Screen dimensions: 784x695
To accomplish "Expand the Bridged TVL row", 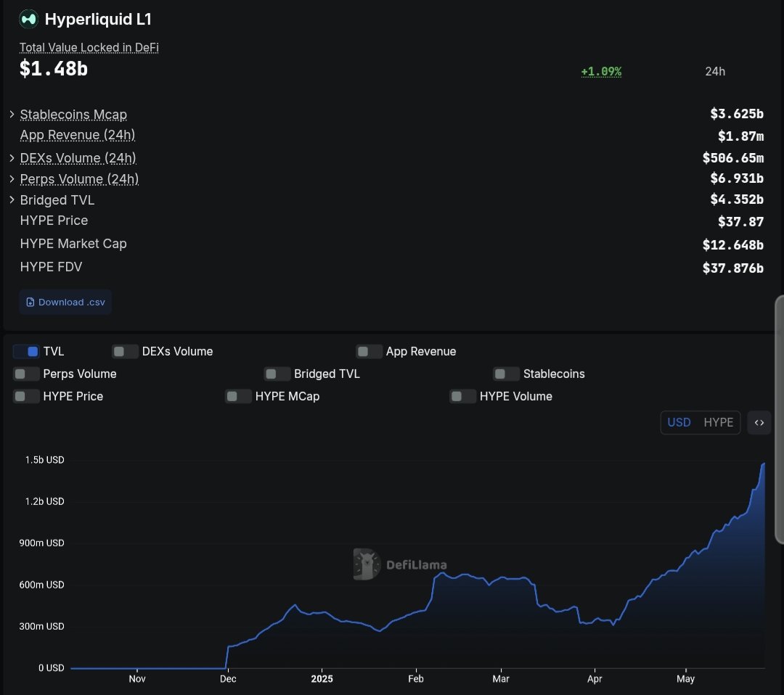I will point(12,200).
